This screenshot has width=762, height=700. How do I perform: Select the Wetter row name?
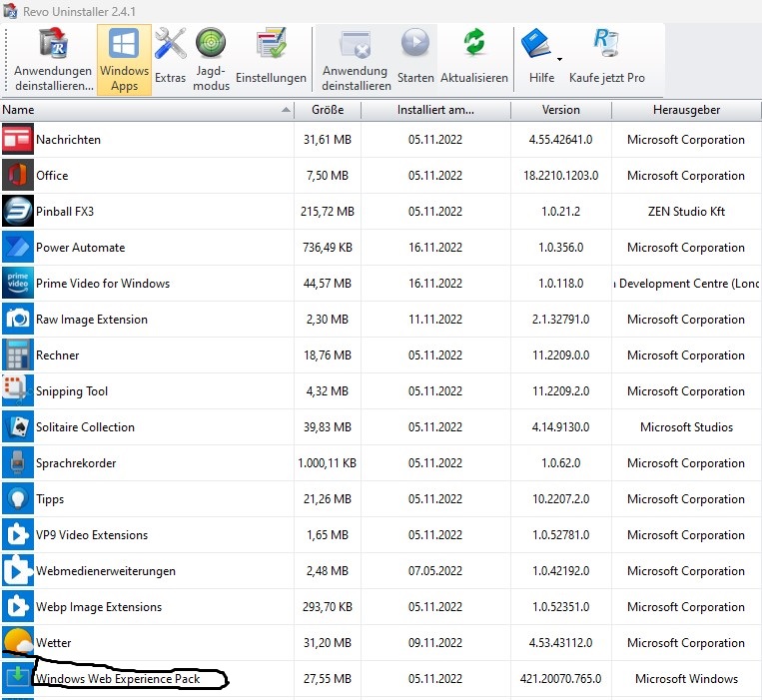(x=54, y=643)
